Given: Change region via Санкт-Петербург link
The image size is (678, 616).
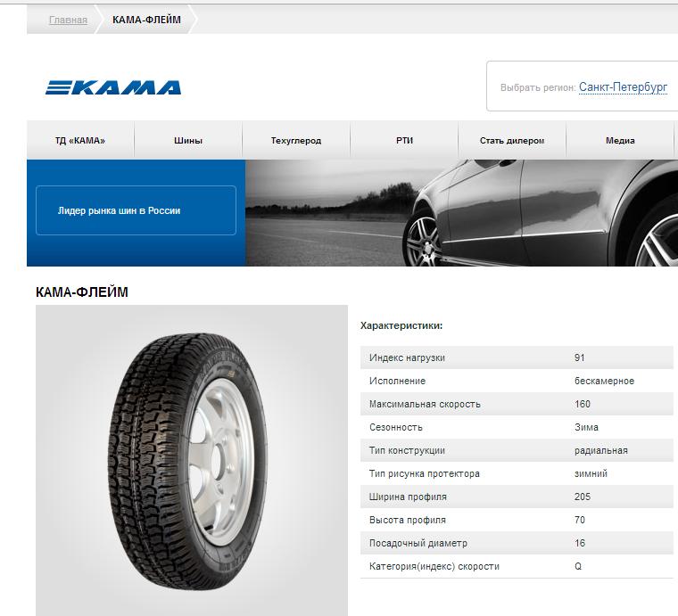Looking at the screenshot, I should point(623,87).
